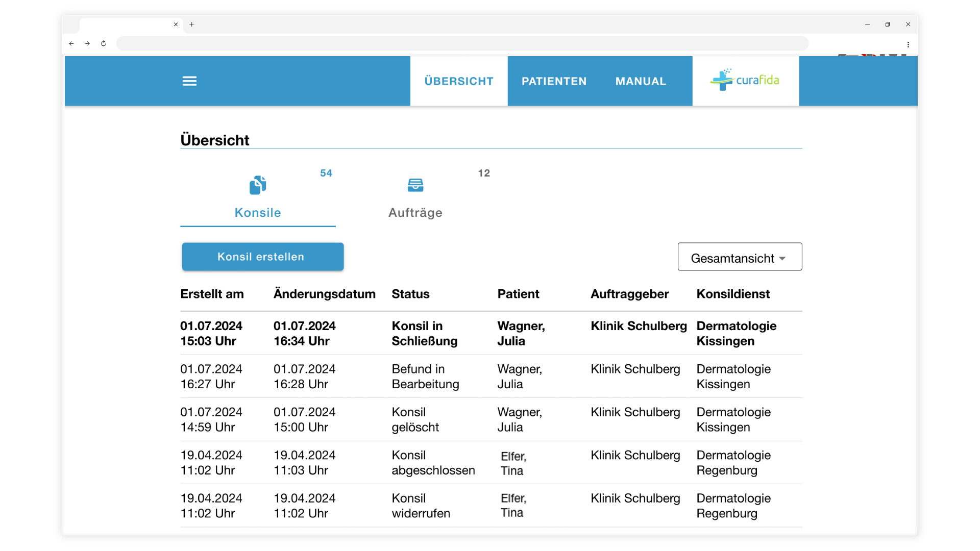Open the row with status Konsil abgeschlossen

coord(491,463)
